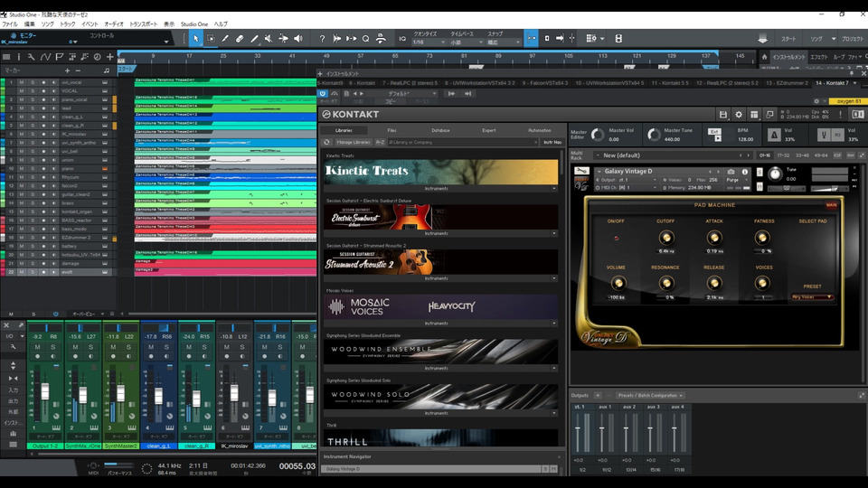The height and width of the screenshot is (488, 868).
Task: Switch to Kontakt Database tab
Action: [440, 130]
